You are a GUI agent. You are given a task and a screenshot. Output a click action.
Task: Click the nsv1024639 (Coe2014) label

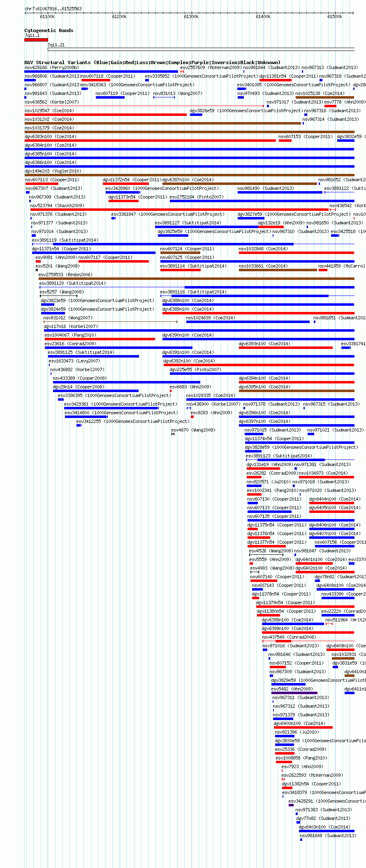211,318
